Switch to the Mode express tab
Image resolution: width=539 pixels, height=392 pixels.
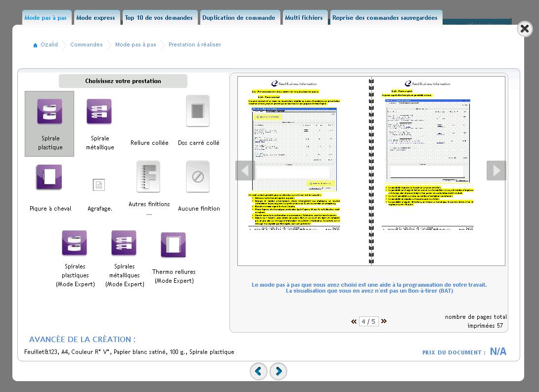tap(97, 17)
